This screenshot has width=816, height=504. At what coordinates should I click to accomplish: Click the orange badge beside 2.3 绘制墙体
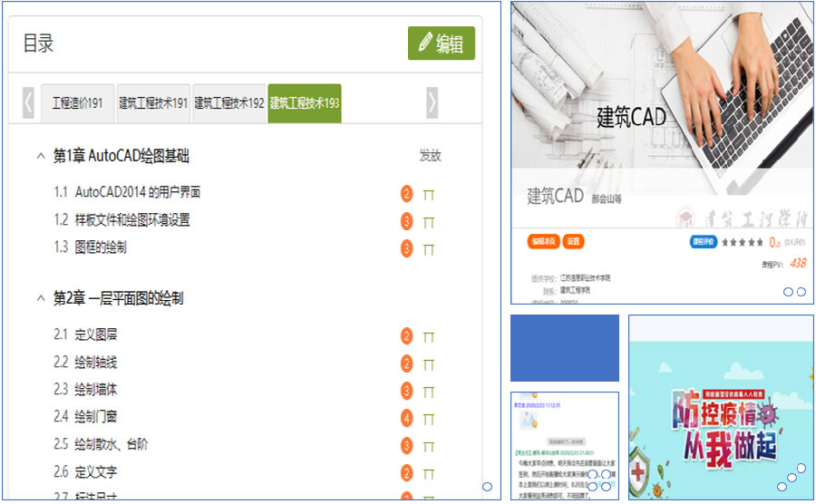406,391
